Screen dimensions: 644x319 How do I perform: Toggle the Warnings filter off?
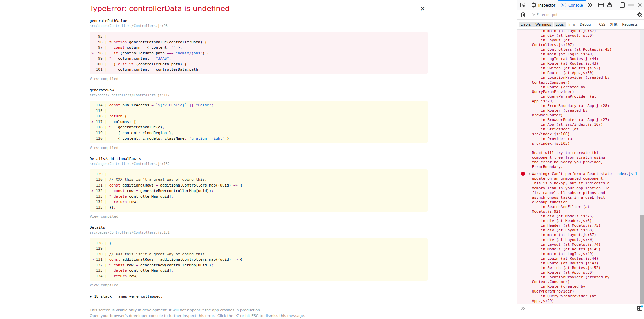[x=543, y=24]
